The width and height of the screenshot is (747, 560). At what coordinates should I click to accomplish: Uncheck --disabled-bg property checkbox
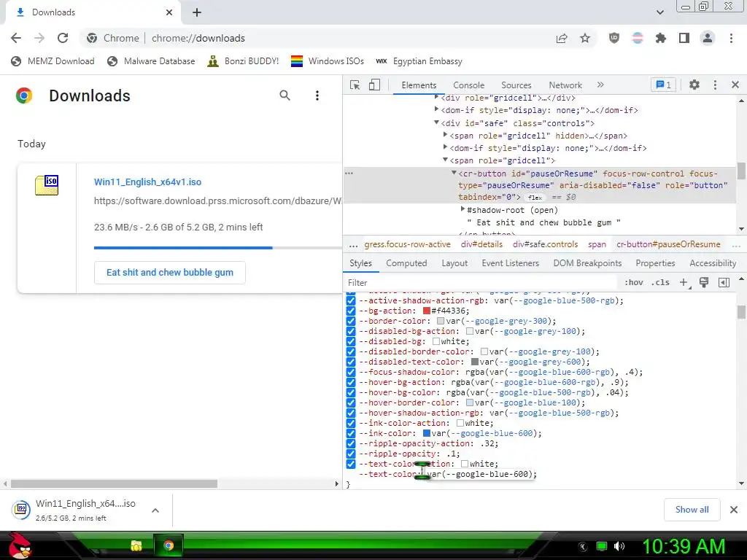point(351,341)
